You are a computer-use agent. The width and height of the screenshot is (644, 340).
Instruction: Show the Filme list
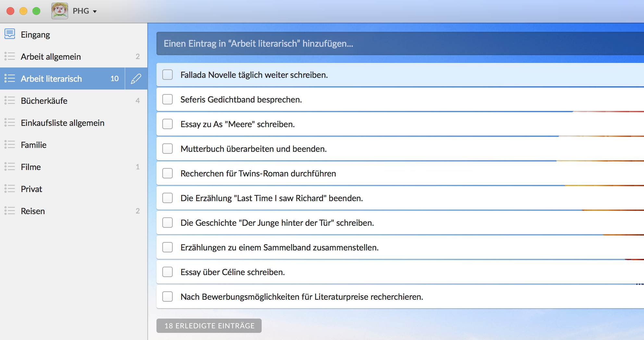point(74,167)
